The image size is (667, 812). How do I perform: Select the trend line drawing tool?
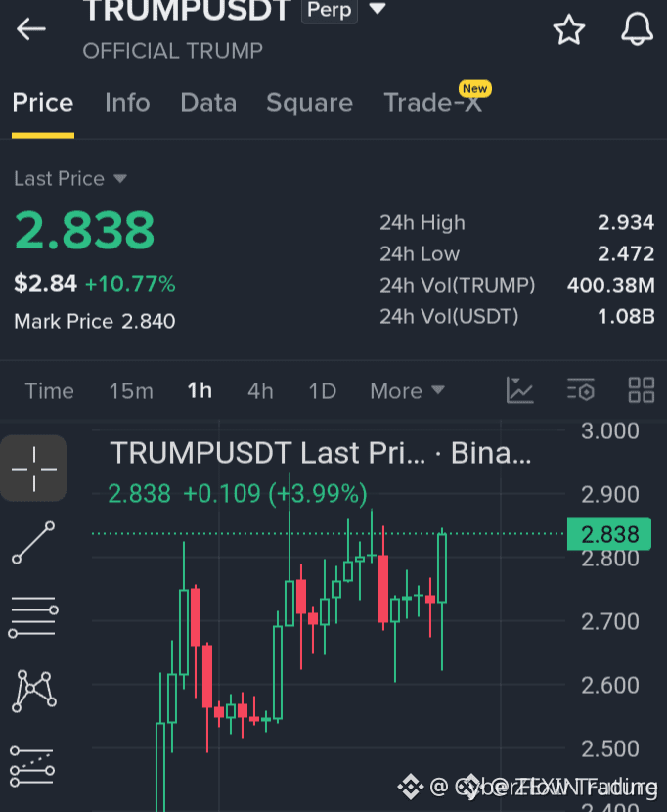33,543
